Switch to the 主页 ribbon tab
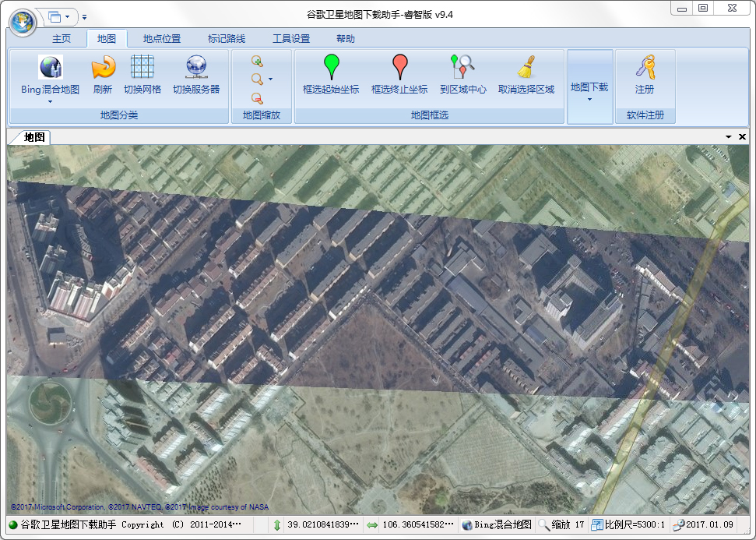 [x=62, y=39]
